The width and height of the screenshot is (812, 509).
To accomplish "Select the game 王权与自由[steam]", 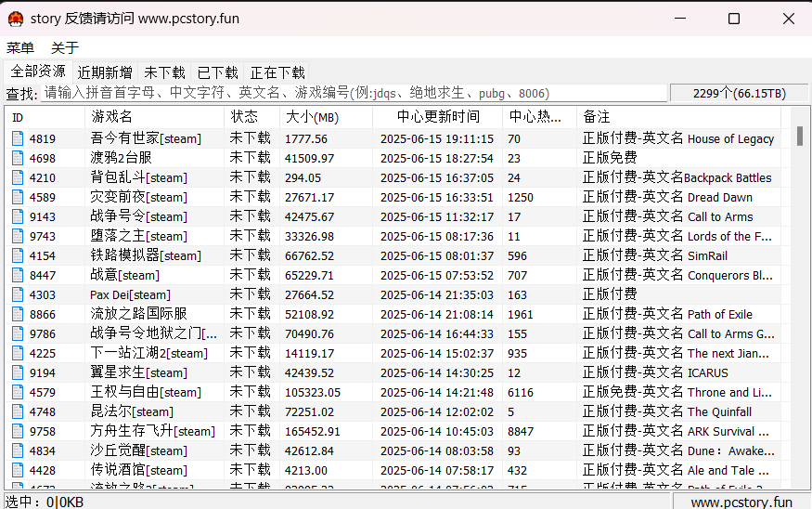I will (x=146, y=392).
